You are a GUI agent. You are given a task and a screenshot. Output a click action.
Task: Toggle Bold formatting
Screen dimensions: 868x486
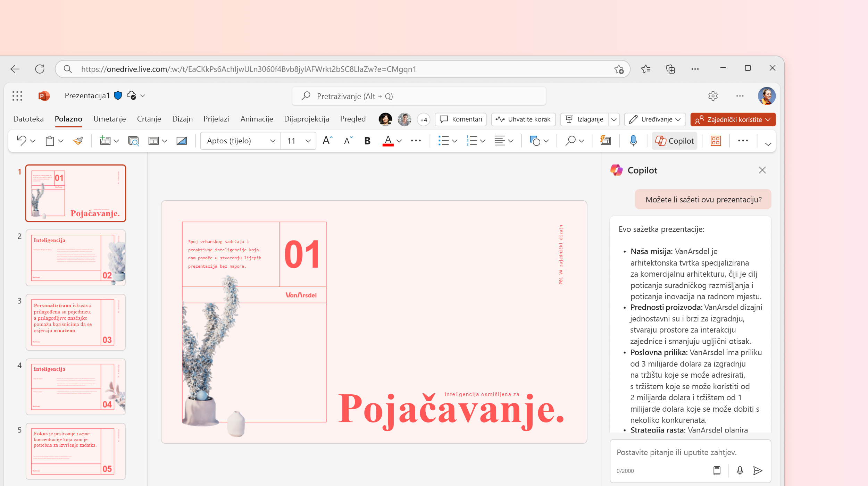[367, 141]
